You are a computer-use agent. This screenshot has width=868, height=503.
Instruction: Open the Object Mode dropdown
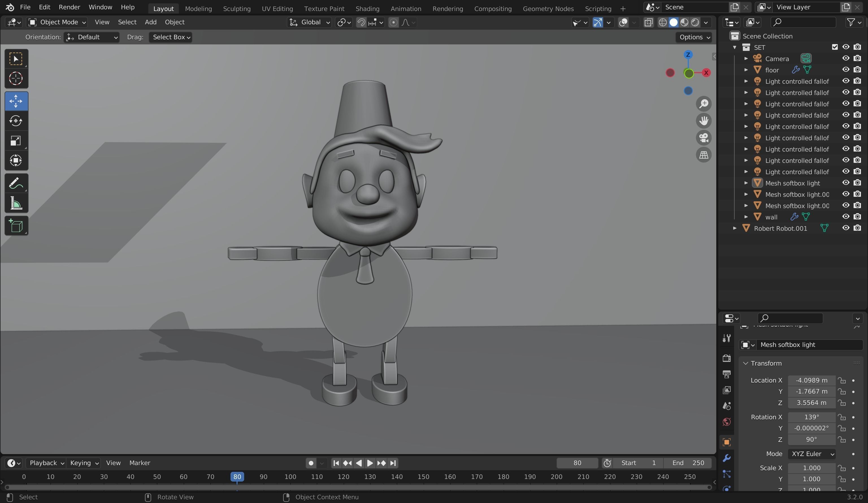[57, 22]
